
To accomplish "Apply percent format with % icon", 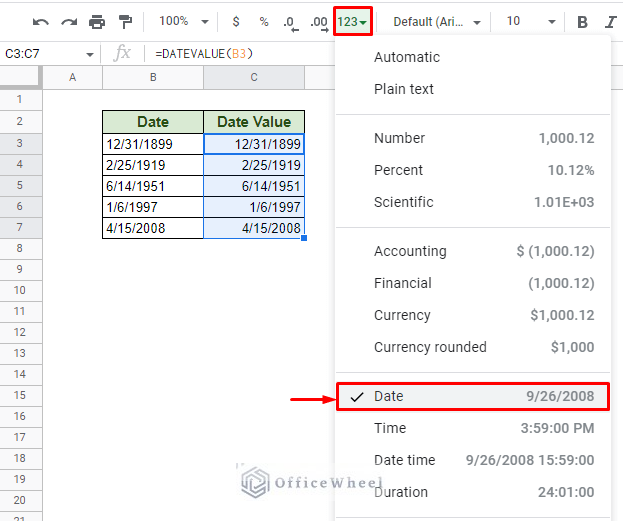I will pyautogui.click(x=264, y=21).
